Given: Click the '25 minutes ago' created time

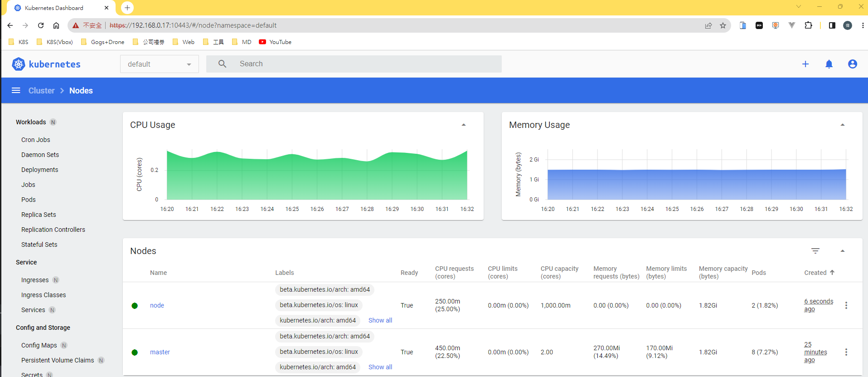Looking at the screenshot, I should (815, 352).
